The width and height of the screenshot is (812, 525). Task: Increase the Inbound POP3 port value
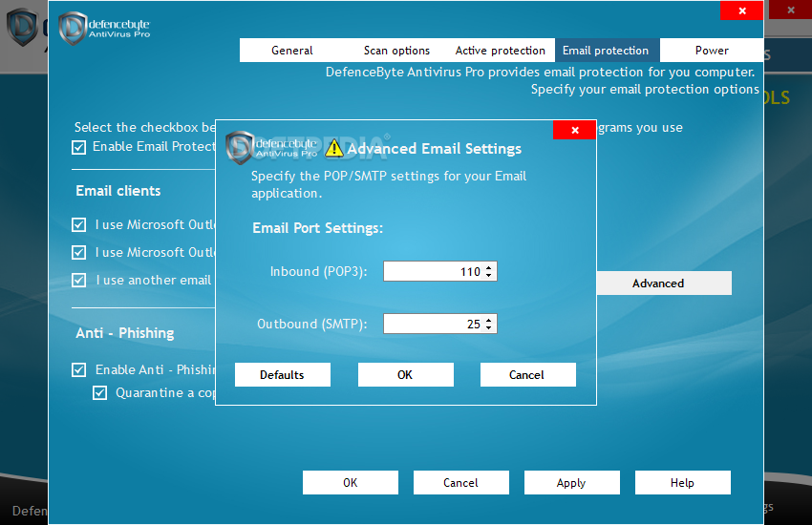point(489,267)
